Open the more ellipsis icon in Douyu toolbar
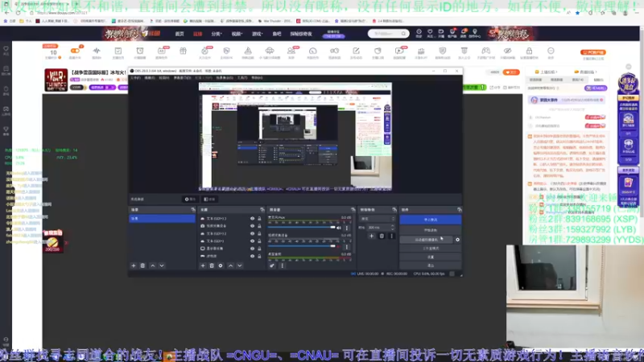Viewport: 644px width, 362px height. (x=551, y=51)
